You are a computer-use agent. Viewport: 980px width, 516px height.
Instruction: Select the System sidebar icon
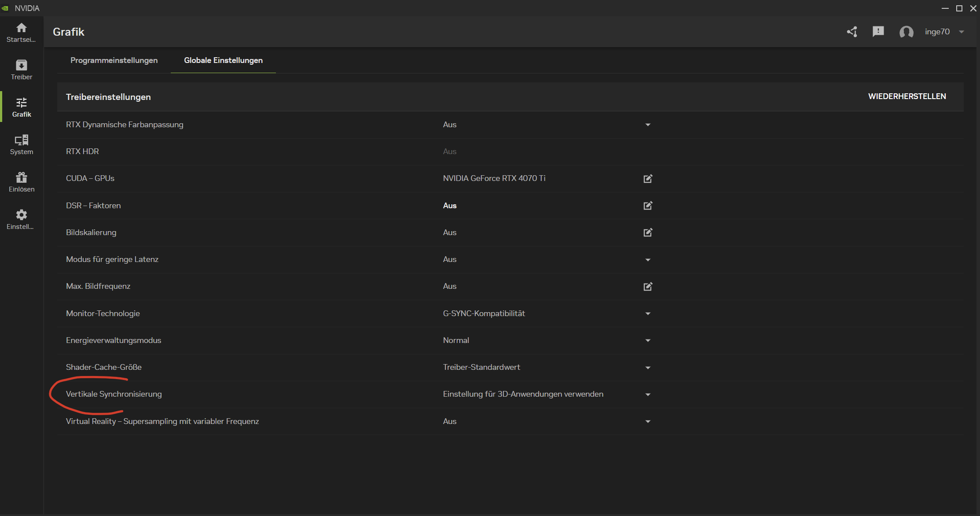(x=21, y=145)
